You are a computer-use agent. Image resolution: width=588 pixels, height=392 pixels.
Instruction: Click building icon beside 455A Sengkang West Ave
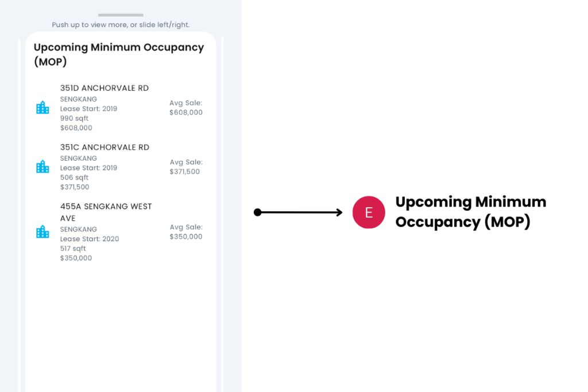tap(42, 232)
